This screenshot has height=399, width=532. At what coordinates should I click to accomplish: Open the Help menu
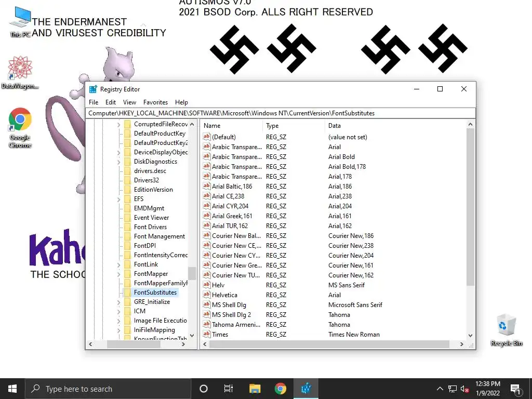click(x=181, y=102)
